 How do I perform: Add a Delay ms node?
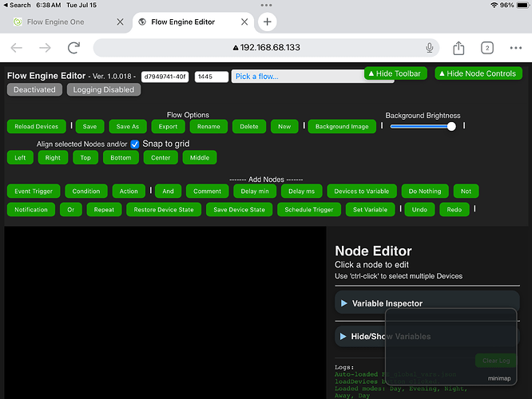302,192
